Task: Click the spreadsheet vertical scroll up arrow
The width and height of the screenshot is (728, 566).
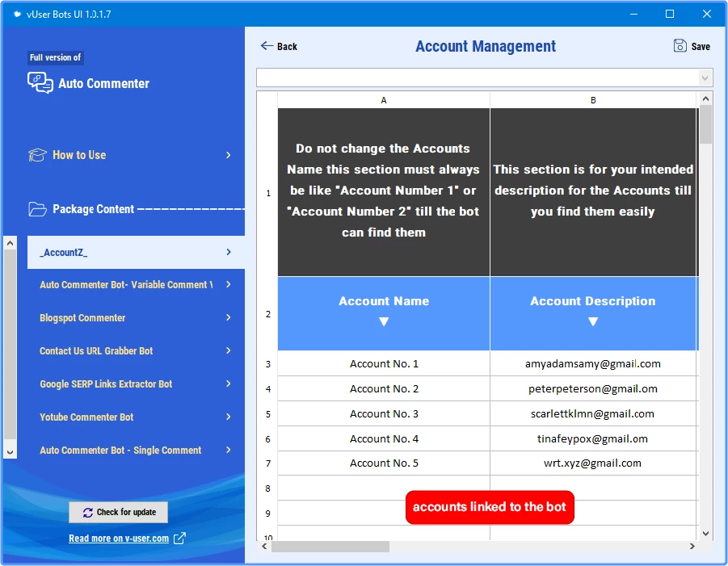Action: point(705,99)
